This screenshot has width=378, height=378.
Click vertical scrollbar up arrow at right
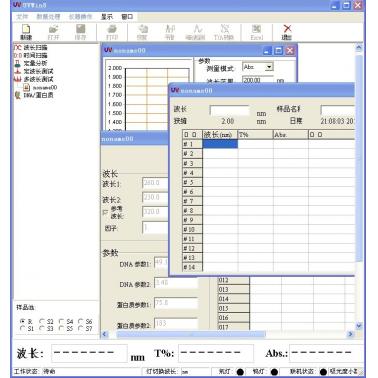pos(359,48)
